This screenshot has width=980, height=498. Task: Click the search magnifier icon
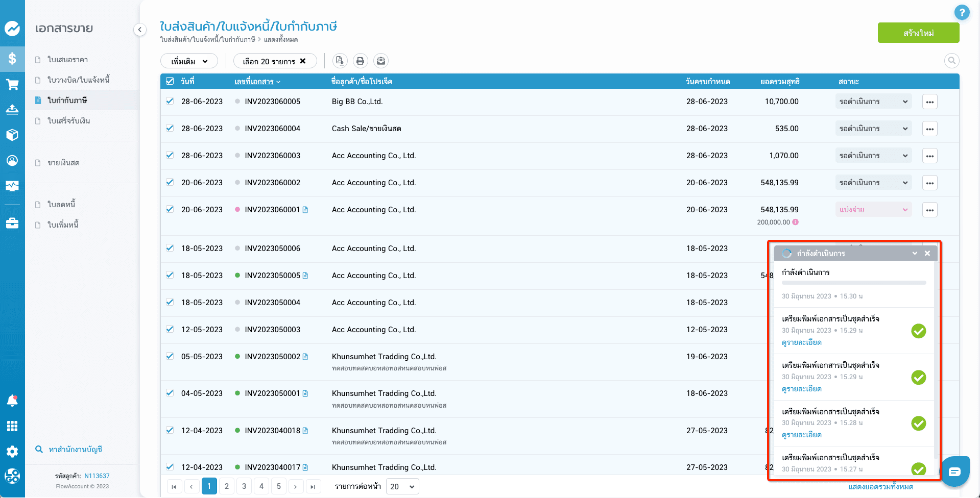[x=951, y=61]
